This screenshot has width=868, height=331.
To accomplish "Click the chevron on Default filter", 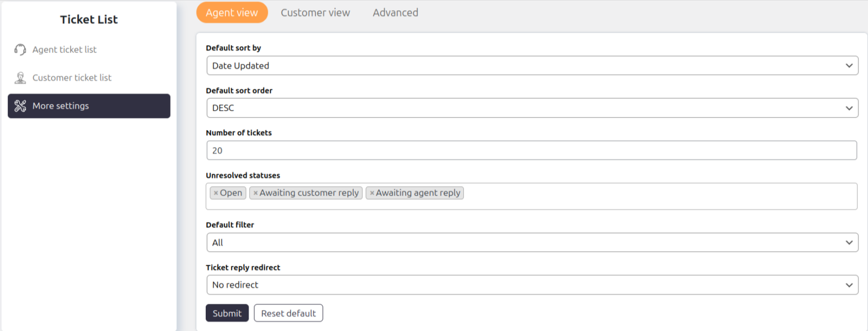I will click(x=849, y=242).
